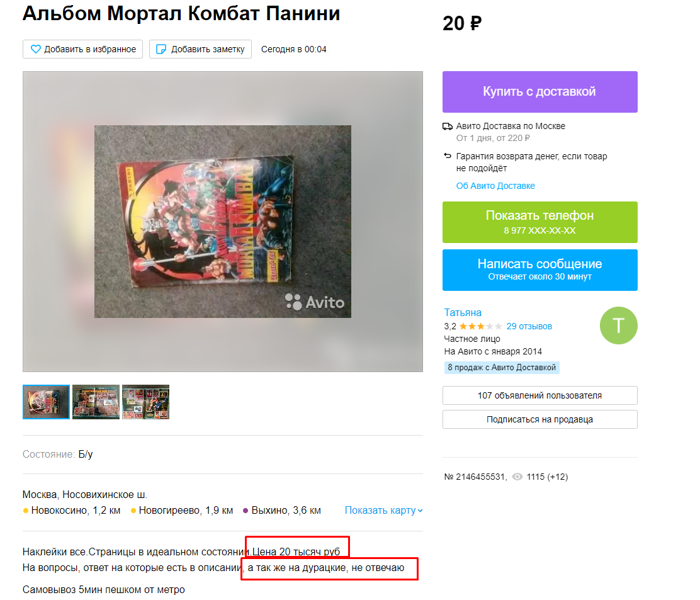Click the seller star rating
The height and width of the screenshot is (600, 700).
480,326
